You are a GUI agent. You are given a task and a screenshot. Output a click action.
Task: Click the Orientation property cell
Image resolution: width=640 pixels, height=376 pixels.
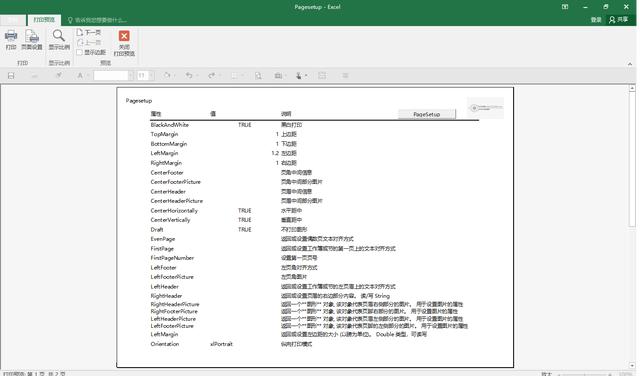pos(164,344)
